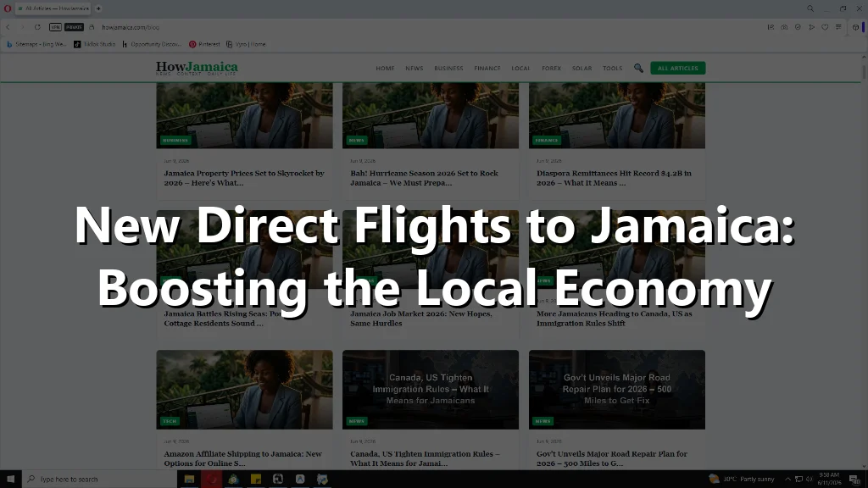Open the HOME nav item

click(386, 68)
